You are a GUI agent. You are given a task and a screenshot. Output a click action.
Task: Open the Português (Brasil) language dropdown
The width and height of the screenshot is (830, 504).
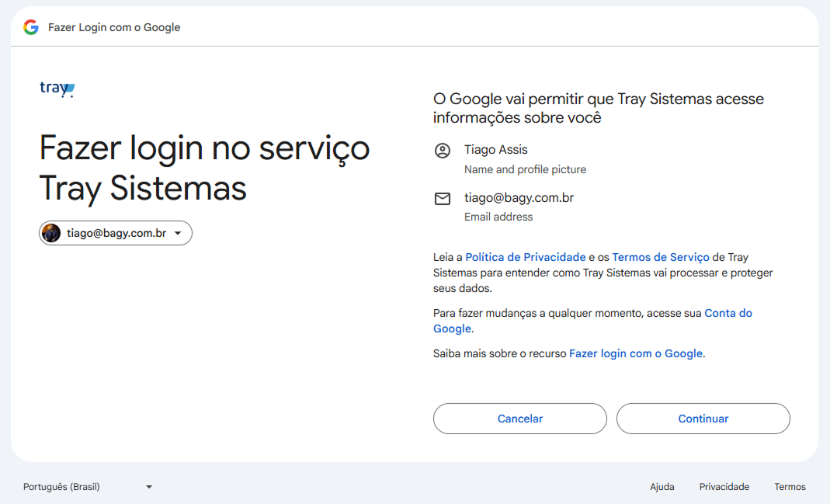pos(88,487)
